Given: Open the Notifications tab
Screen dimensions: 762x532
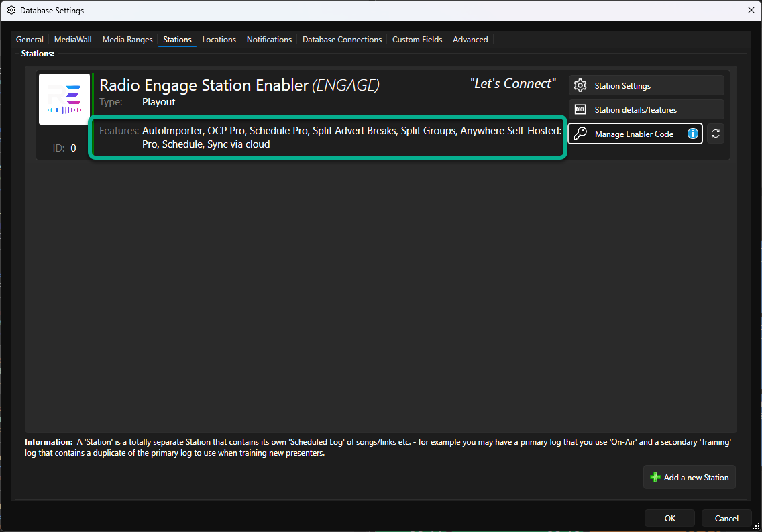Looking at the screenshot, I should click(269, 40).
